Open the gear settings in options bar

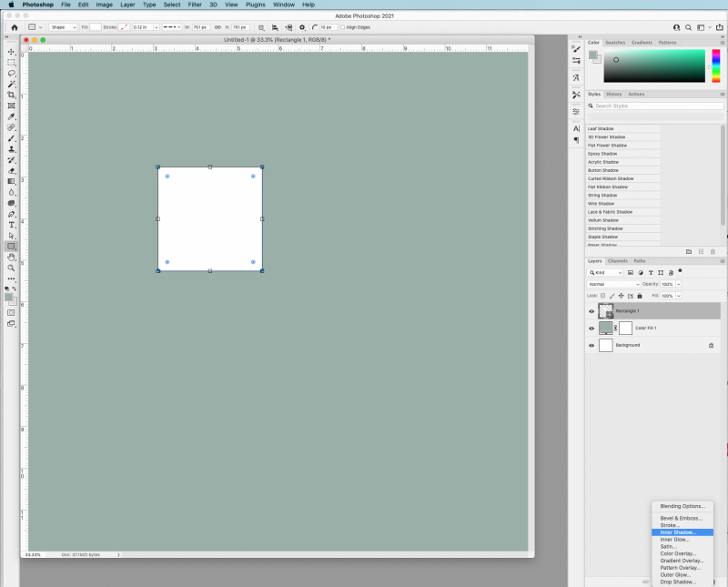302,27
